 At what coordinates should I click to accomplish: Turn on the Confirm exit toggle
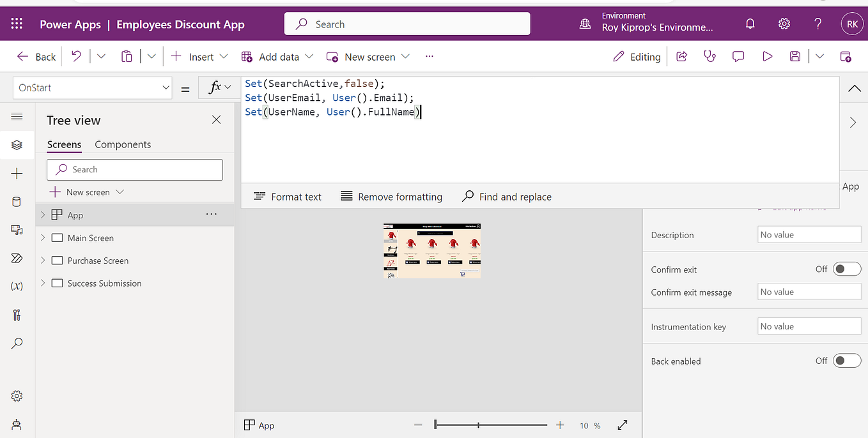coord(847,268)
